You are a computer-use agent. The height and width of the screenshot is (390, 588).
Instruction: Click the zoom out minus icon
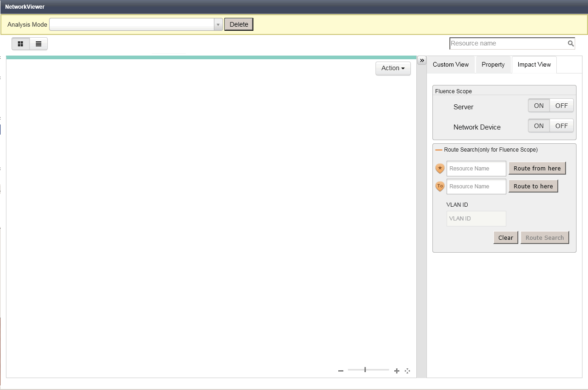pos(341,371)
